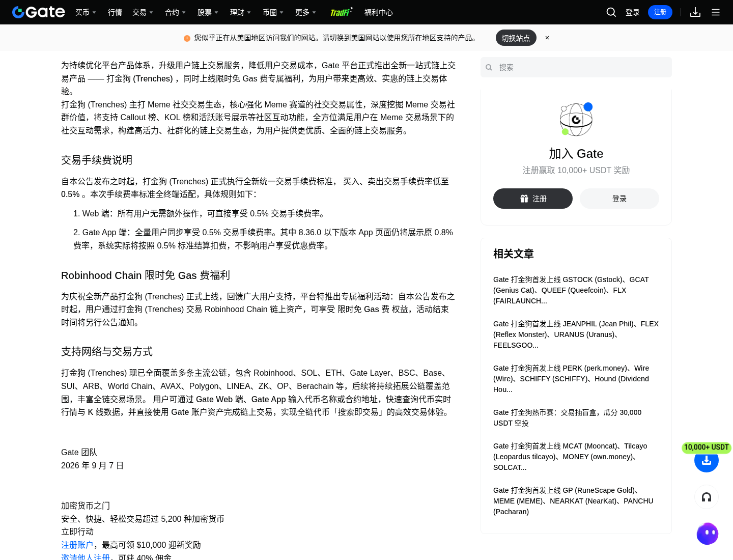Screen dimensions: 733x560
Task: Open the hamburger menu icon
Action: pyautogui.click(x=716, y=12)
